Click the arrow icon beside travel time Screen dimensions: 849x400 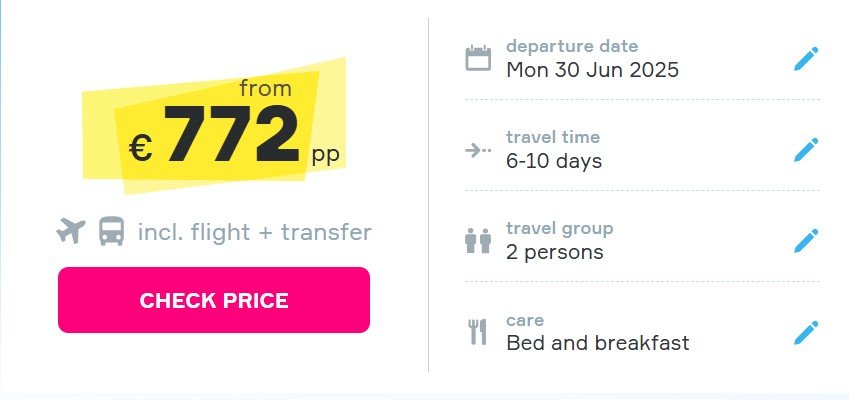(478, 150)
